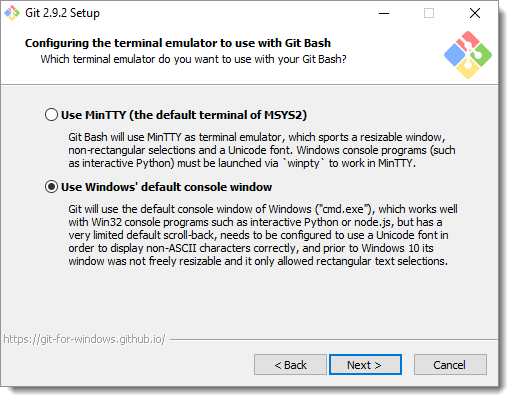Cancel the Git installation

click(x=450, y=365)
